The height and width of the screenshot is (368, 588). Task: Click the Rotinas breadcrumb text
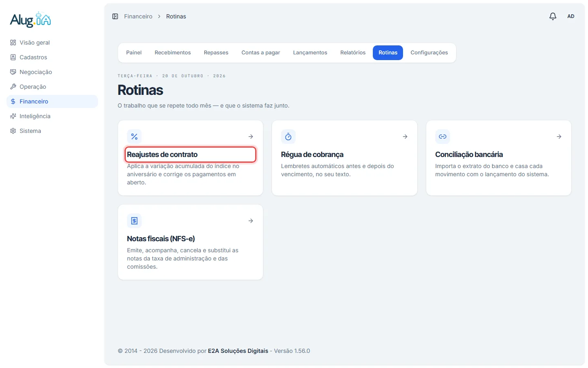[176, 16]
